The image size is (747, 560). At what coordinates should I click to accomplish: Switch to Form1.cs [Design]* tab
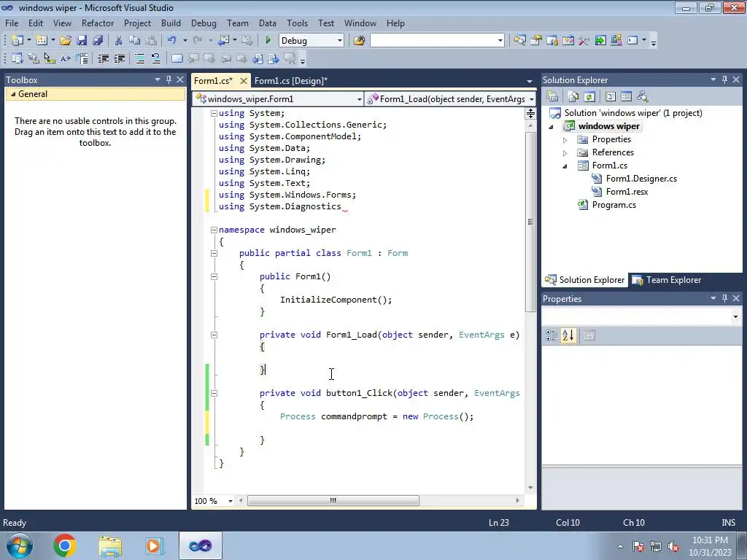pyautogui.click(x=290, y=80)
